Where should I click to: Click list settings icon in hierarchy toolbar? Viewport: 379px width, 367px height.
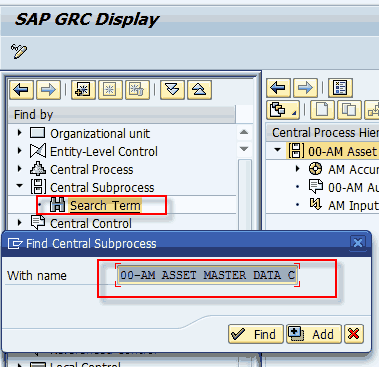(340, 88)
